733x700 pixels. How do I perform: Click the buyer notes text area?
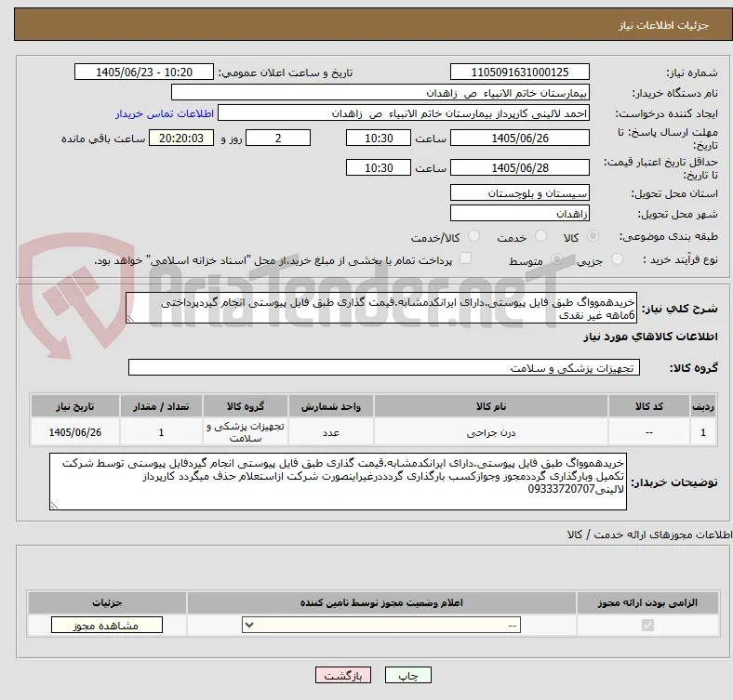(338, 482)
